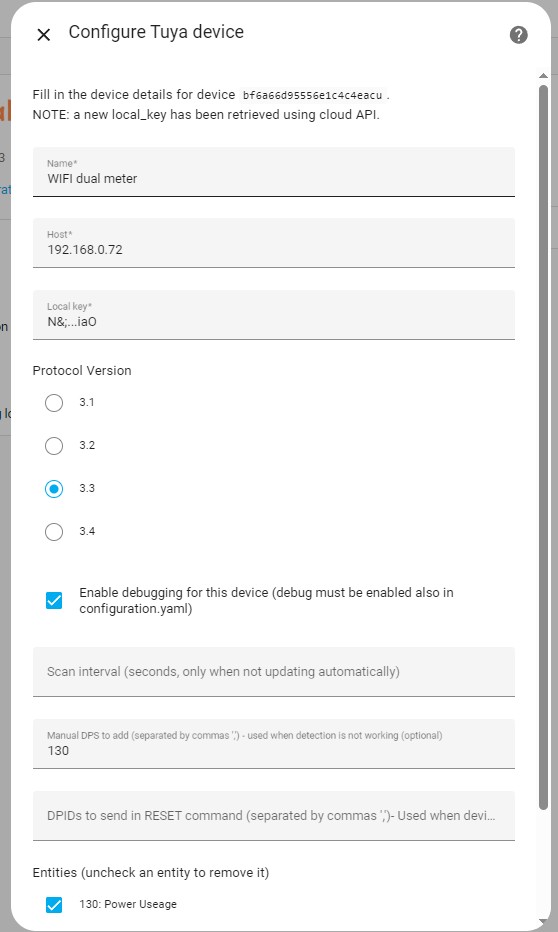
Task: Edit the Host IP address field
Action: click(274, 243)
